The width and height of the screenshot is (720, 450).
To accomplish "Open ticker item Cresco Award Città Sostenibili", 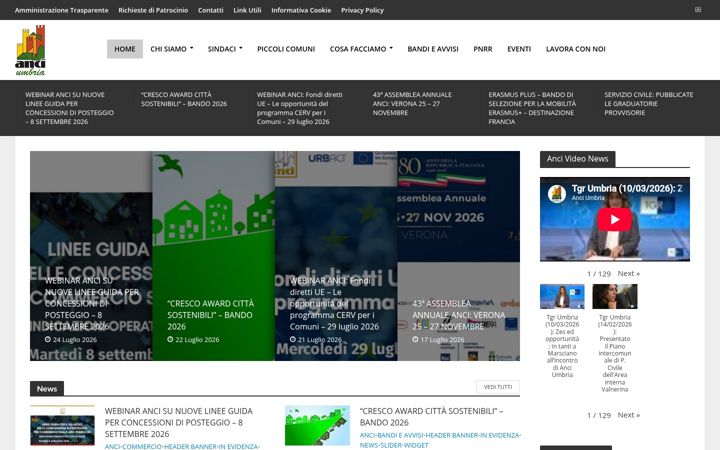I will click(x=184, y=99).
